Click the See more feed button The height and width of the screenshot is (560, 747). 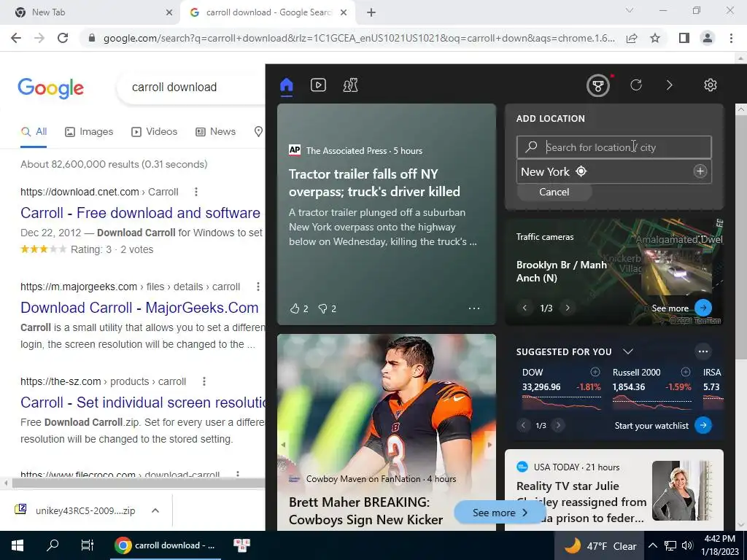click(x=500, y=513)
